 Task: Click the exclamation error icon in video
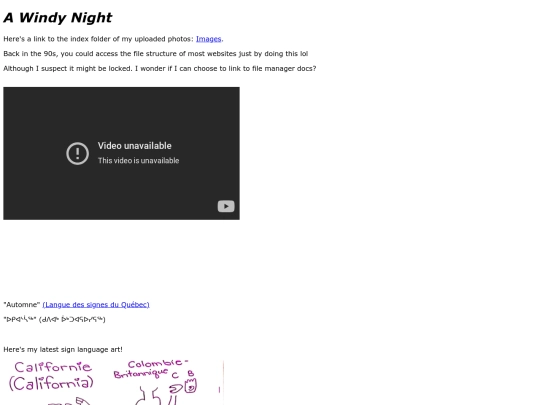[x=77, y=153]
